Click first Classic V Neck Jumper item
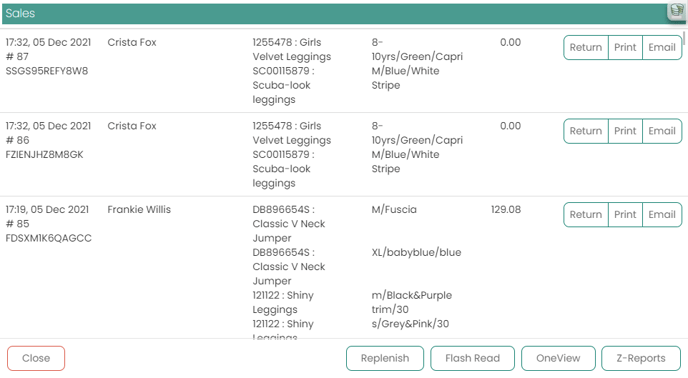The height and width of the screenshot is (378, 688). tap(289, 224)
